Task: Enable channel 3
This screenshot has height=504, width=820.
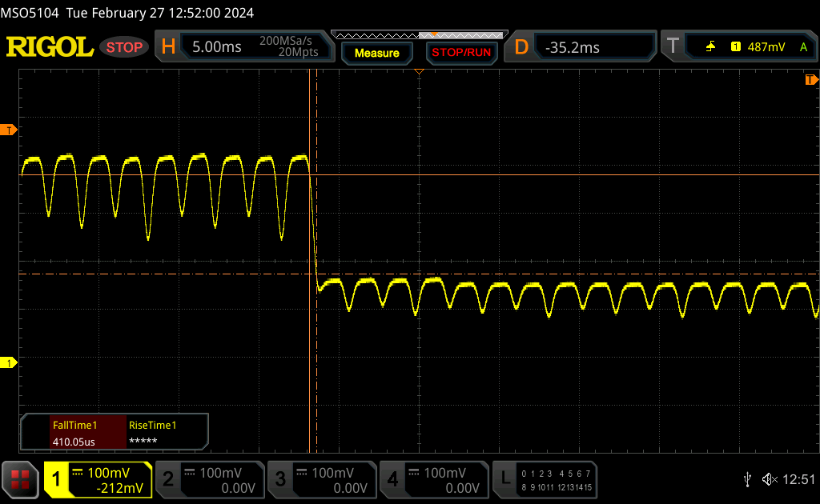Action: tap(323, 479)
